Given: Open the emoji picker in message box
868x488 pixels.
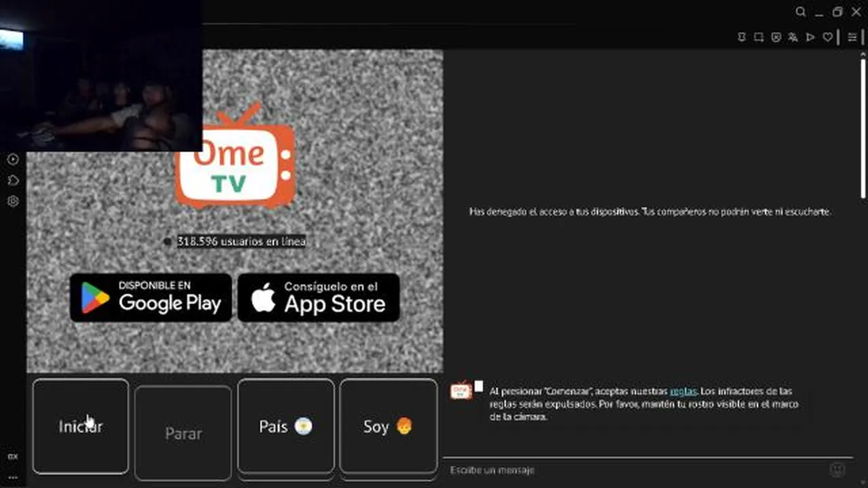Looking at the screenshot, I should point(837,470).
